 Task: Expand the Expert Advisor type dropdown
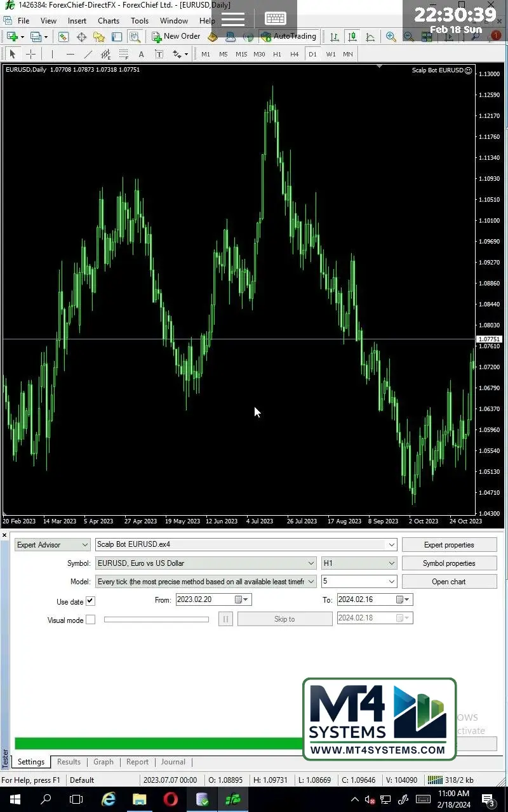(x=53, y=545)
